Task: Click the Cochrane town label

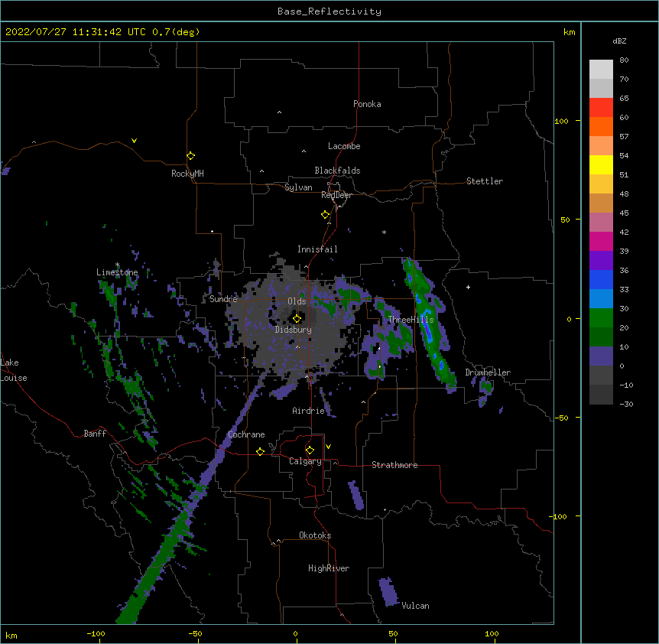Action: [x=246, y=434]
